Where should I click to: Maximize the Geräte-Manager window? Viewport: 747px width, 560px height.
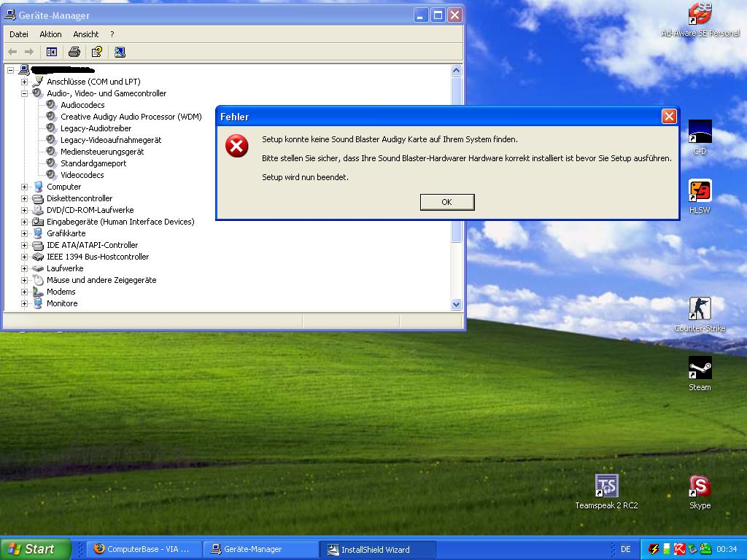click(438, 16)
